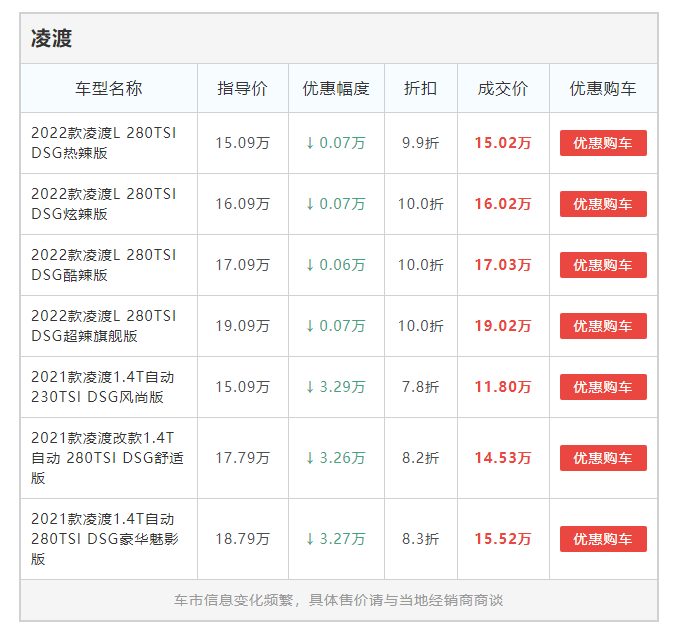Image resolution: width=676 pixels, height=634 pixels.
Task: Click 优惠购车 button for 炫辣版 row
Action: click(x=603, y=204)
